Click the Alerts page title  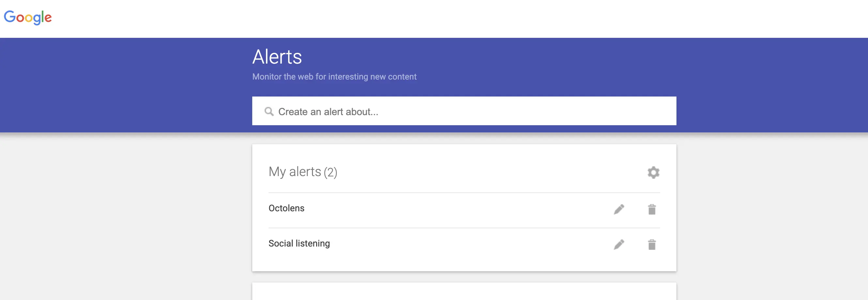click(277, 56)
